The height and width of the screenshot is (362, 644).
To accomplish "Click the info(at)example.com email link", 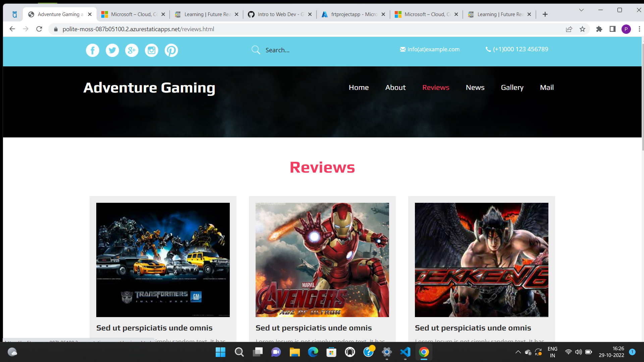I will click(x=433, y=49).
